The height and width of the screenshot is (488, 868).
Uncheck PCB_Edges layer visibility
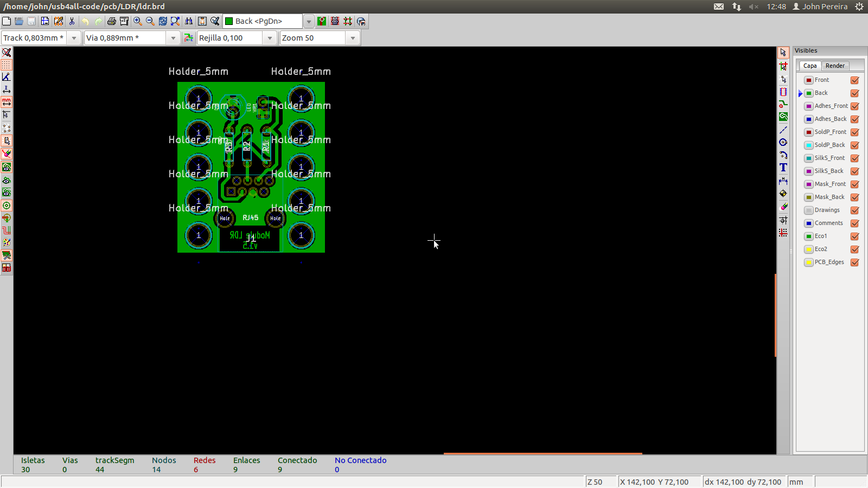(x=855, y=262)
